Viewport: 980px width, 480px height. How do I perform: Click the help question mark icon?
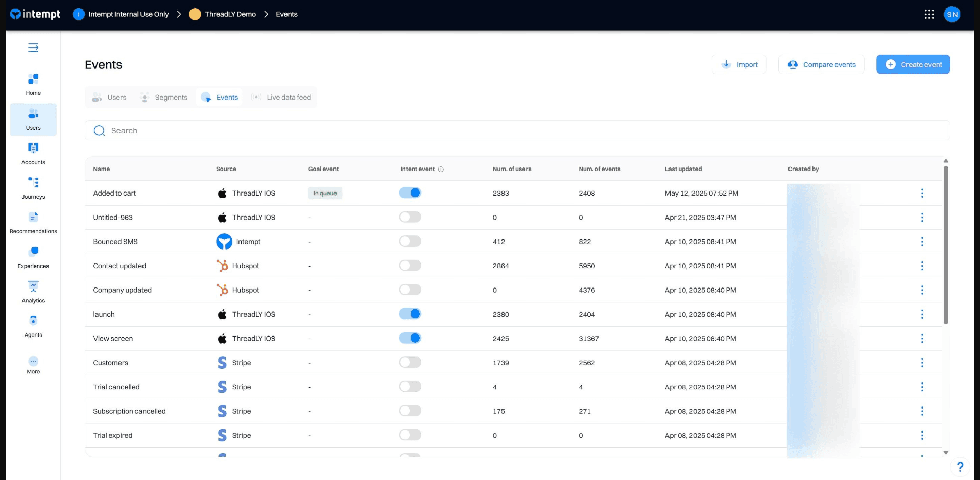pos(960,467)
